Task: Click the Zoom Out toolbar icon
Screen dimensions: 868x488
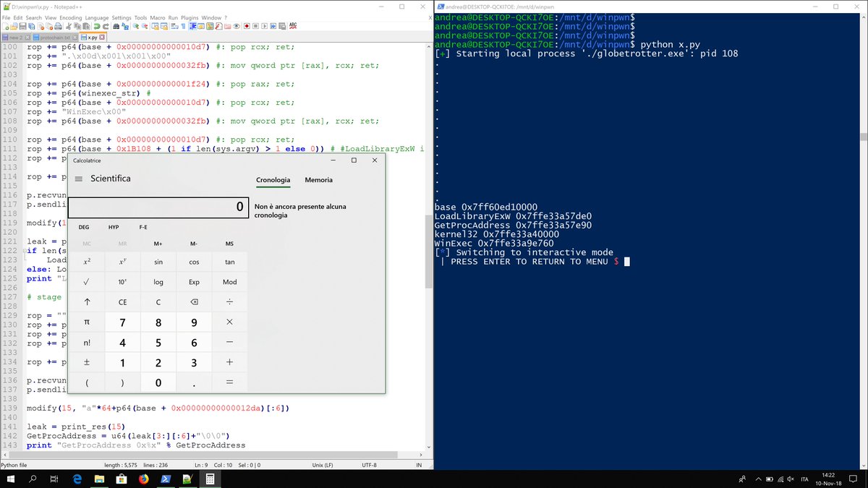Action: (x=145, y=26)
